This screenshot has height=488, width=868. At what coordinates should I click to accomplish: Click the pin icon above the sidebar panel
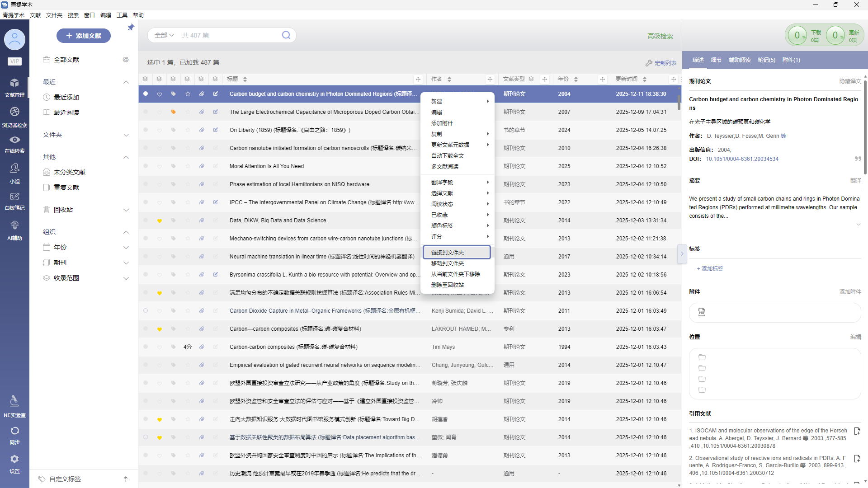coord(131,28)
